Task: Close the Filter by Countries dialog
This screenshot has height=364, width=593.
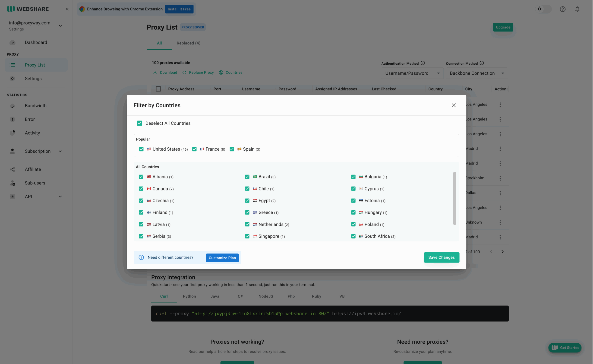Action: (454, 105)
